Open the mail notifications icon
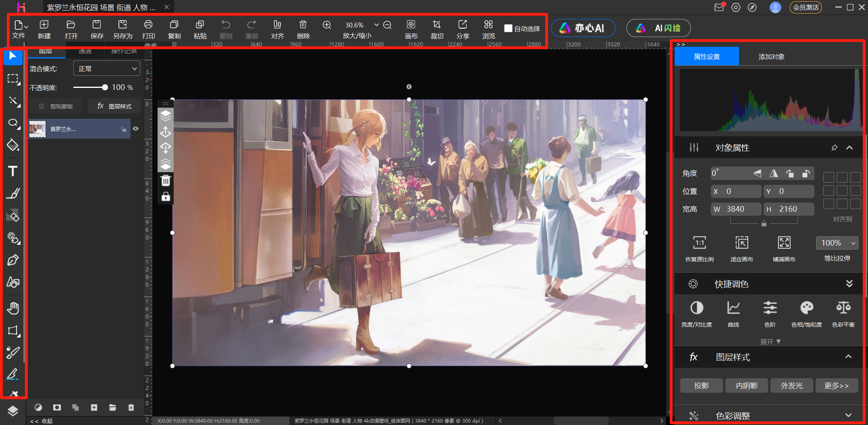 719,7
